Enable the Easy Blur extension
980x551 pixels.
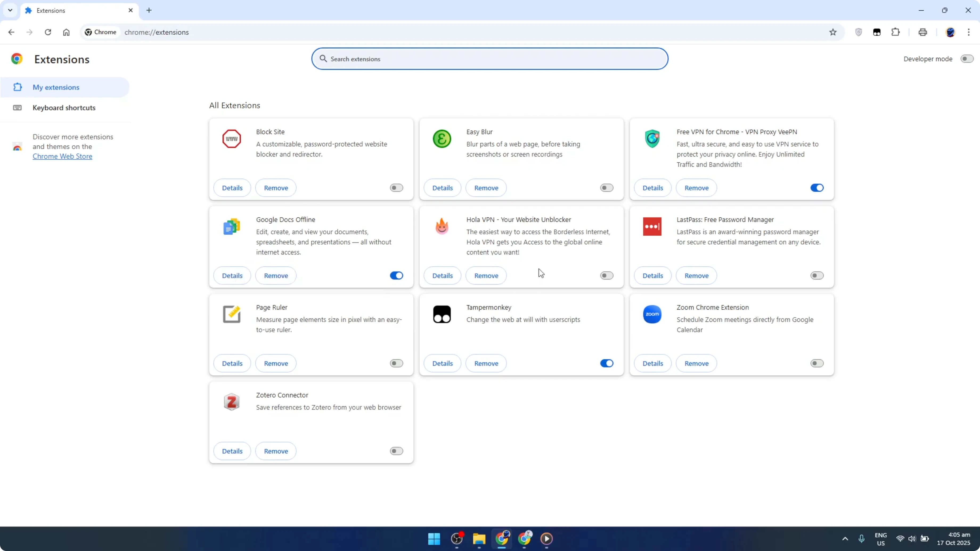tap(606, 188)
